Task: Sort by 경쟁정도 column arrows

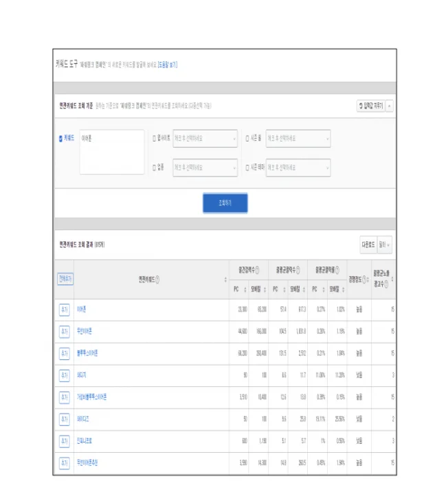Action: (x=368, y=280)
